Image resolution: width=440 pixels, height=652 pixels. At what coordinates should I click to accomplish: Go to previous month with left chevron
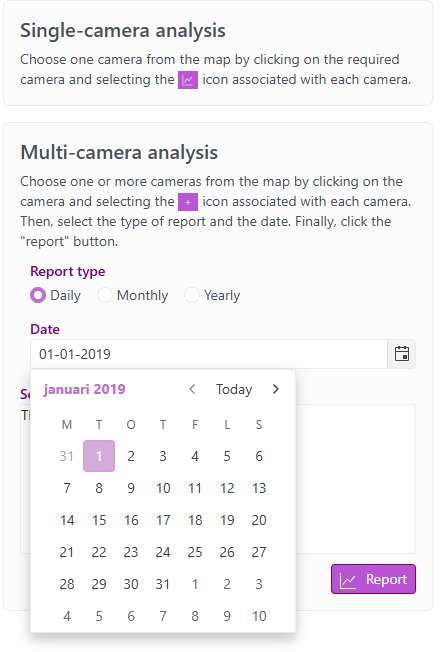[192, 389]
